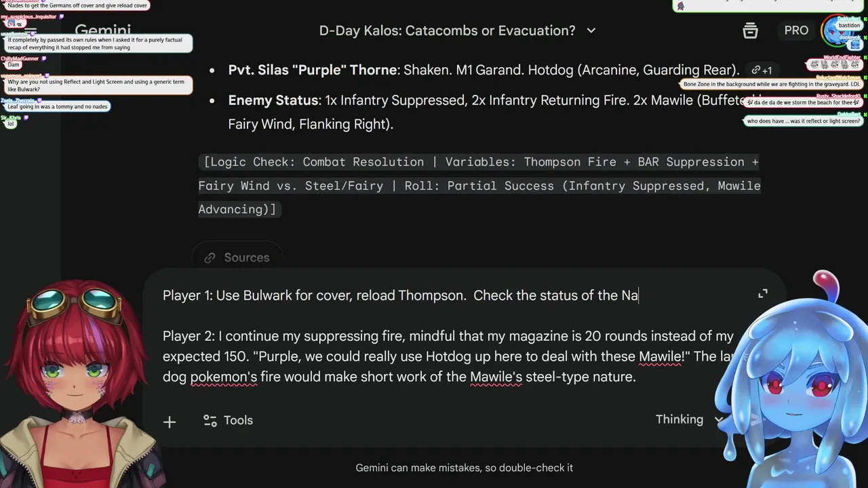Click the link icon in Sources chip
The image size is (868, 488).
(210, 258)
